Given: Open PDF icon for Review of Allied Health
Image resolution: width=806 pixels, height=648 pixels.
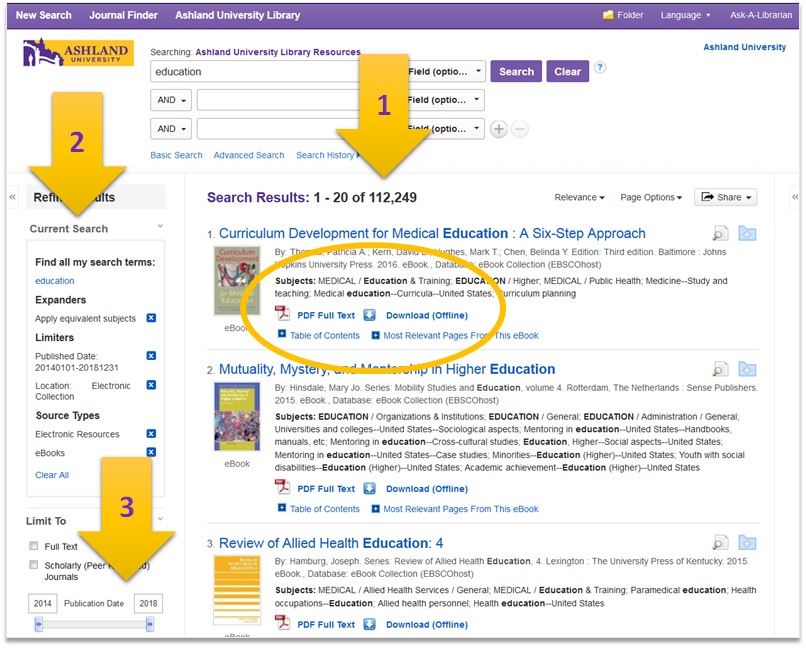Looking at the screenshot, I should 282,623.
